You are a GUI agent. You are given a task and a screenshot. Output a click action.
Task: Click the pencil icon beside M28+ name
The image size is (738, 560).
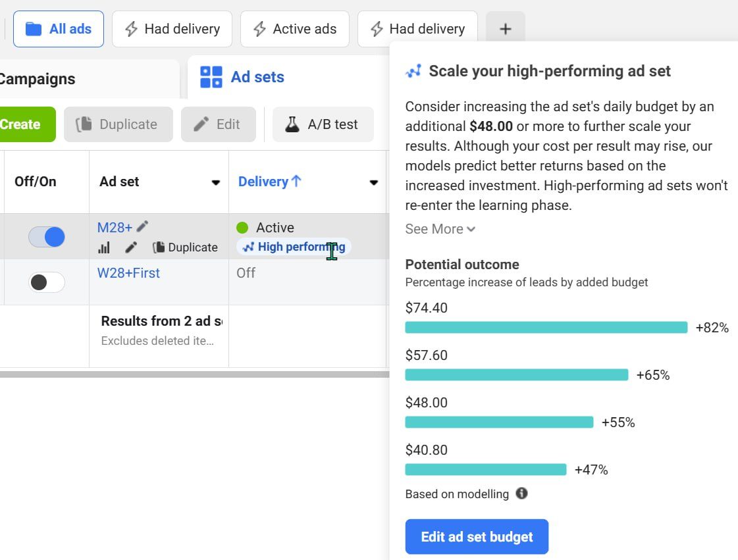tap(142, 227)
